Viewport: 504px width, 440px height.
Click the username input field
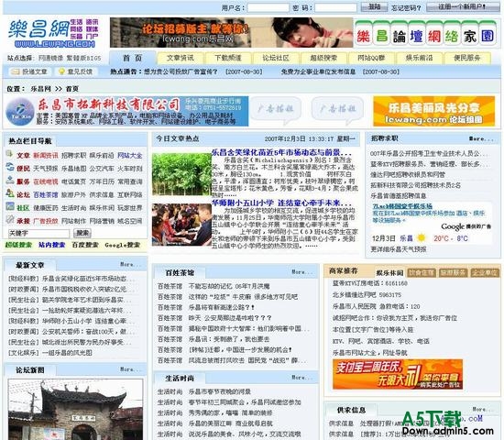268,7
